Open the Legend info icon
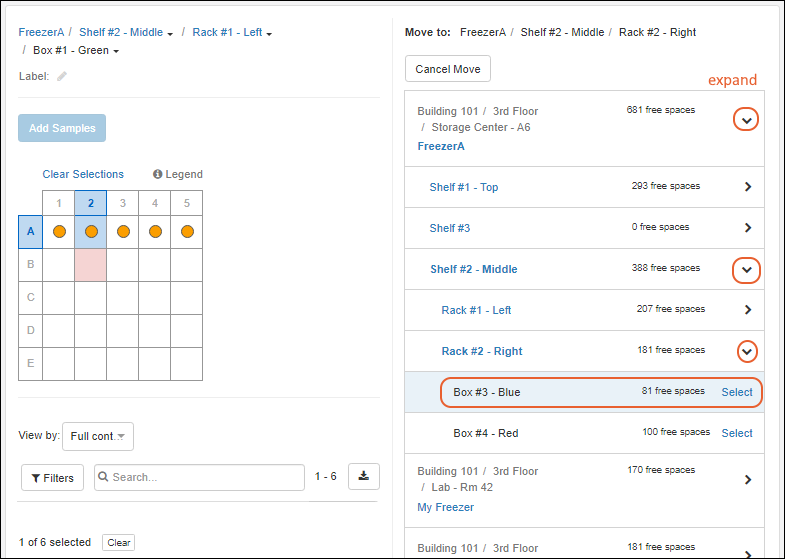Viewport: 785px width, 559px height. [158, 174]
